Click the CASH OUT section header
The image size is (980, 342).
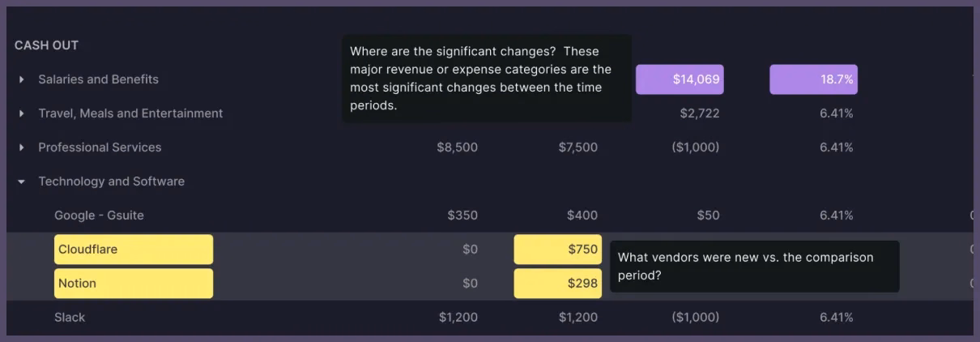pos(46,45)
